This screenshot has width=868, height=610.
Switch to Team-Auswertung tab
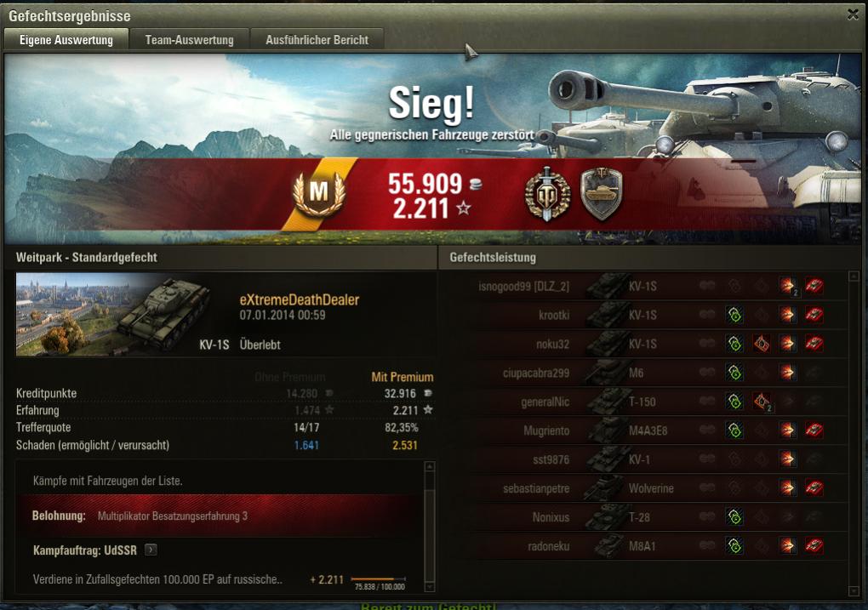[189, 40]
